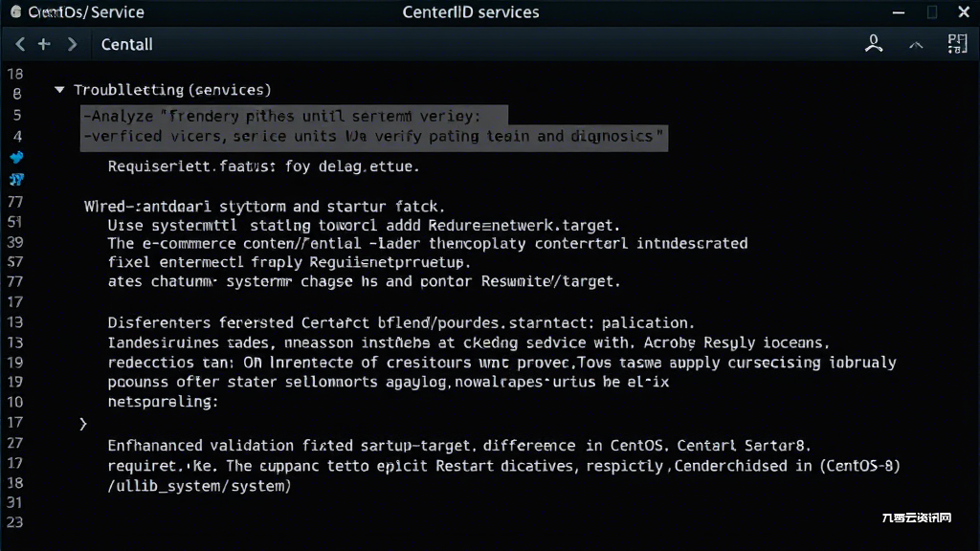Maximize the window
The image size is (980, 551).
932,12
